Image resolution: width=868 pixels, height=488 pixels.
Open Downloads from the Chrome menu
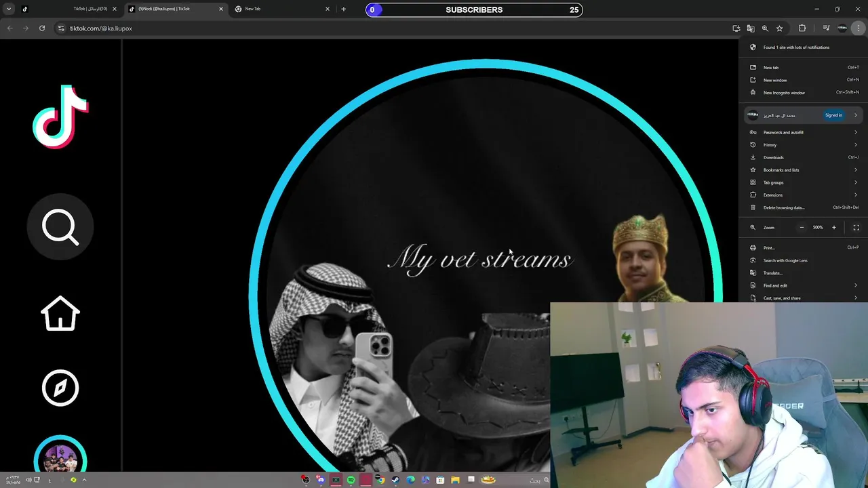tap(804, 157)
